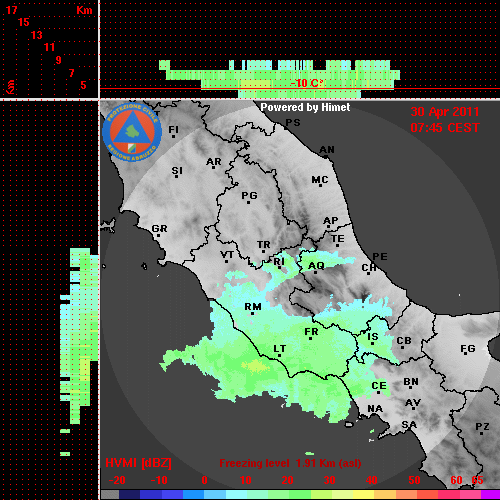Click the AQ station marker

pyautogui.click(x=316, y=267)
